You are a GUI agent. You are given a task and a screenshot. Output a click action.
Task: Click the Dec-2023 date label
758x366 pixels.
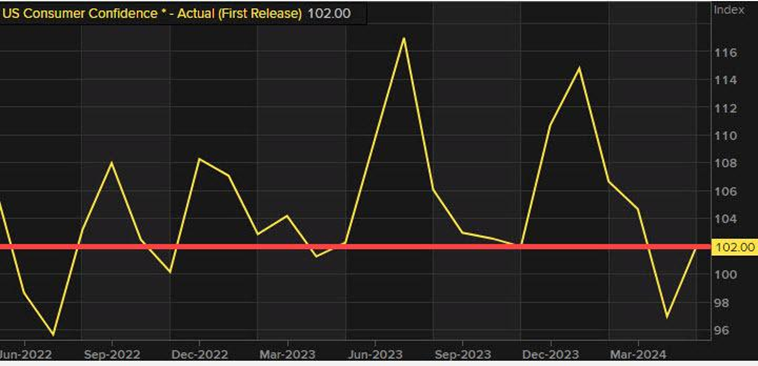tap(550, 354)
